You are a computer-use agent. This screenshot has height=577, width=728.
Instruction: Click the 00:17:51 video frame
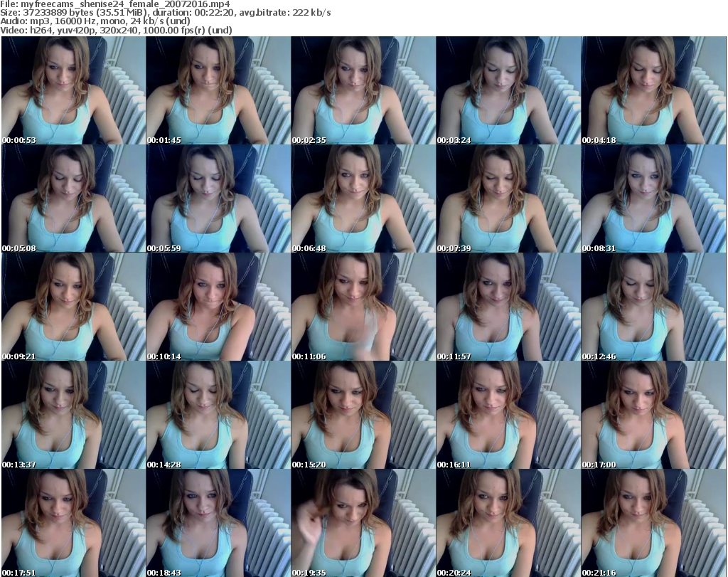(73, 523)
